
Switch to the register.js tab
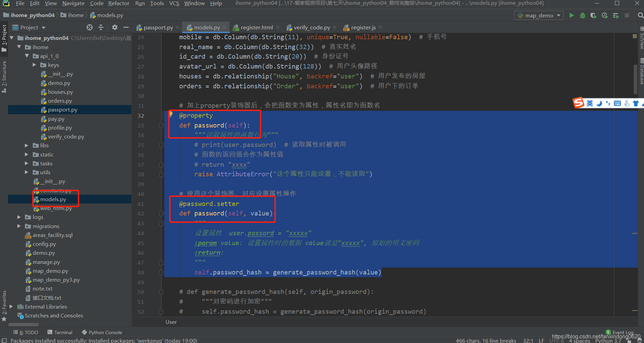[363, 27]
